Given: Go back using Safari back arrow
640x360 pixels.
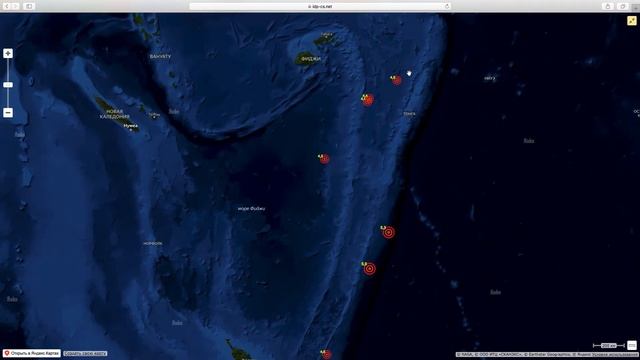Looking at the screenshot, I should [7, 6].
